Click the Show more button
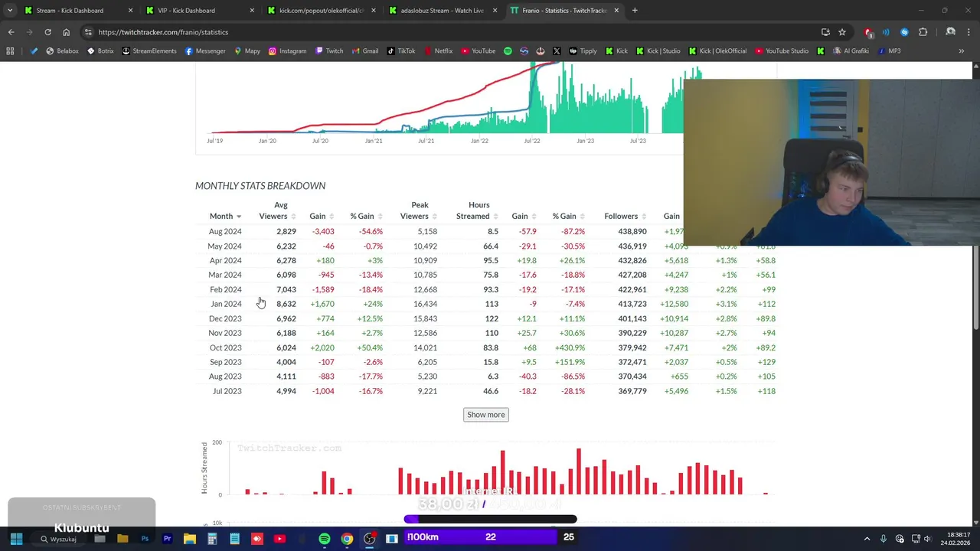This screenshot has height=551, width=980. 486,415
